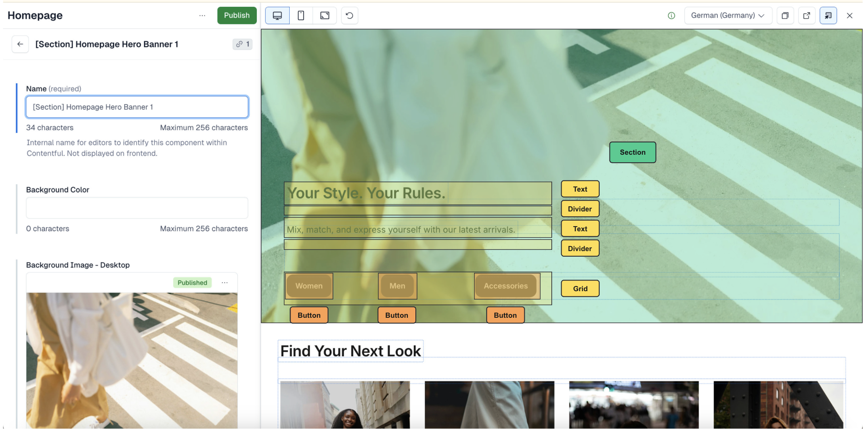Click the desktop background image thumbnail
Viewport: 868px width, 434px height.
point(132,360)
